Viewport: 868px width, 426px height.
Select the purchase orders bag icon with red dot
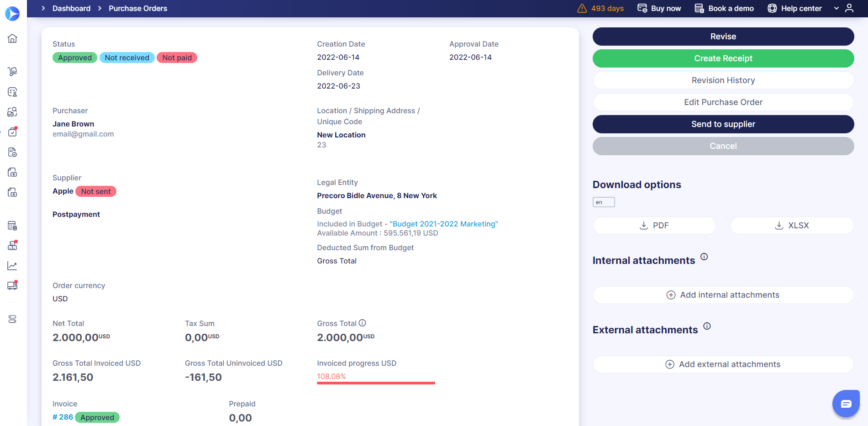[x=12, y=131]
